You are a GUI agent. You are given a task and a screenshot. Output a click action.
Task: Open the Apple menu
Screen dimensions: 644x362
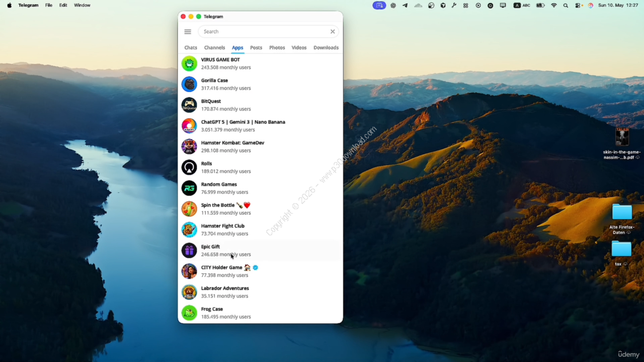point(9,6)
